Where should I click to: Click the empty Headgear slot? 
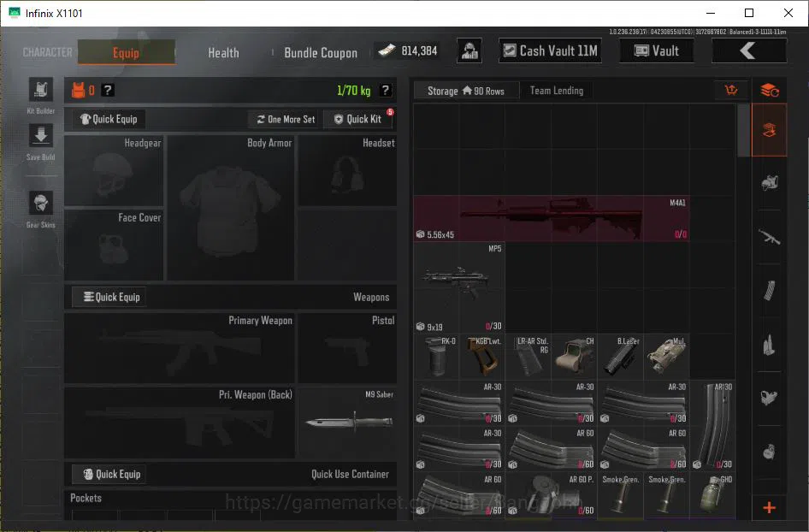pos(114,171)
